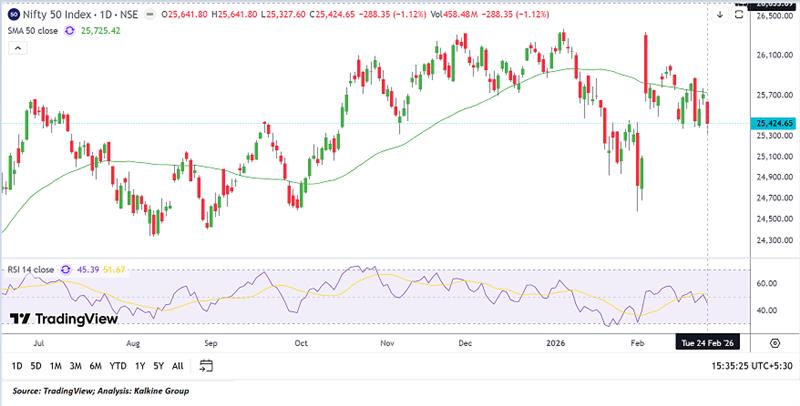Select the 1D time range
Viewport: 800px width, 406px height.
click(17, 366)
